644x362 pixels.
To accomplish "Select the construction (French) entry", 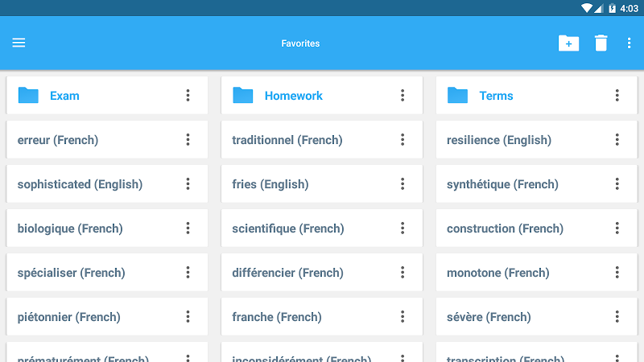I will pyautogui.click(x=503, y=228).
